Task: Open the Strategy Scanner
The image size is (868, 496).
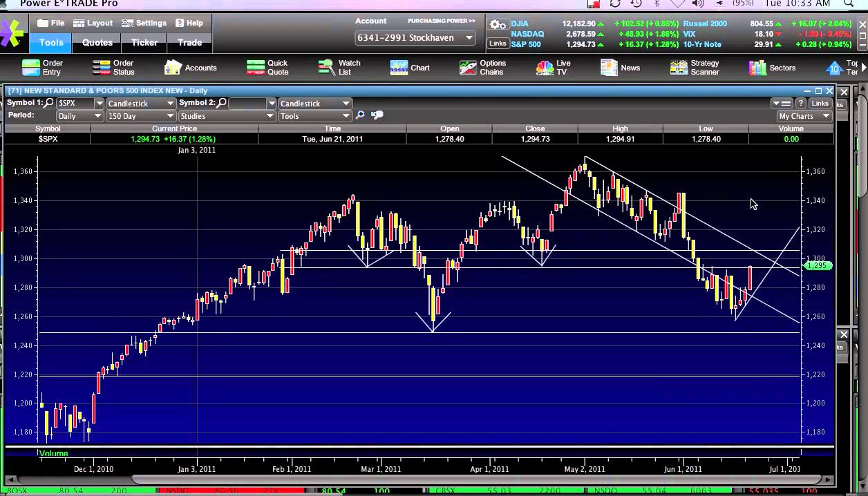Action: (695, 68)
